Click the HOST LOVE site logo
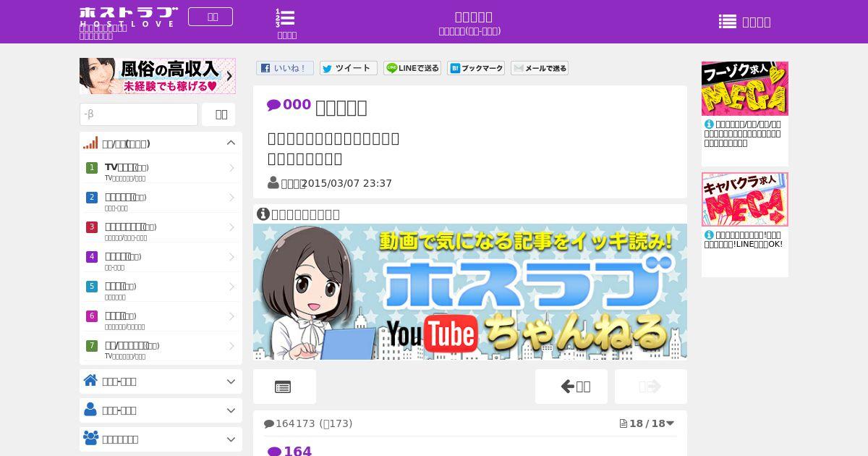Screen dimensions: 868x456 coord(128,17)
